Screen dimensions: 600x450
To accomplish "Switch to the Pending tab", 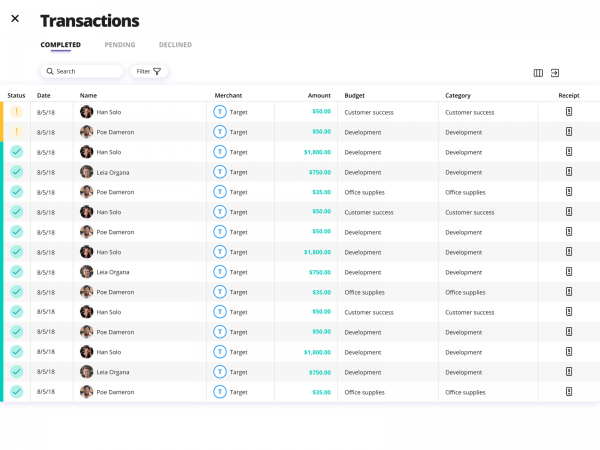I will click(120, 45).
